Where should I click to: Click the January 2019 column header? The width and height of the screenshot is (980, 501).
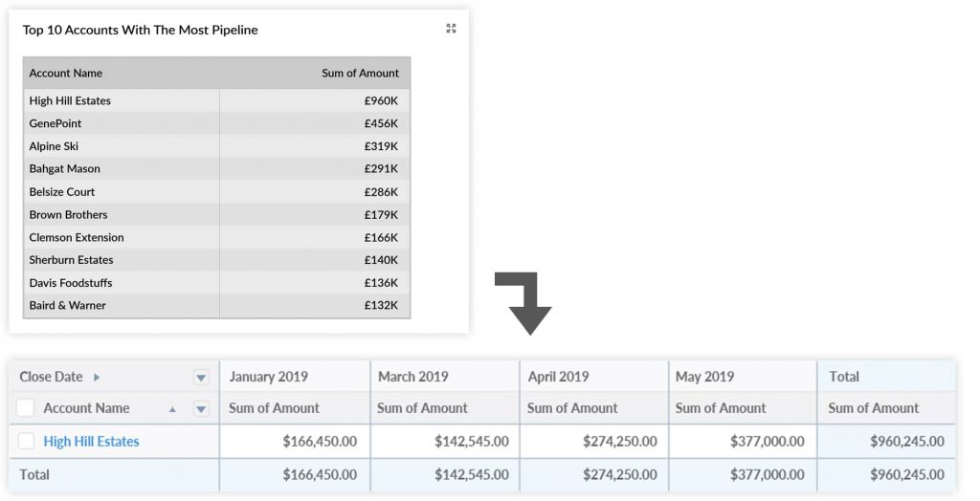269,377
